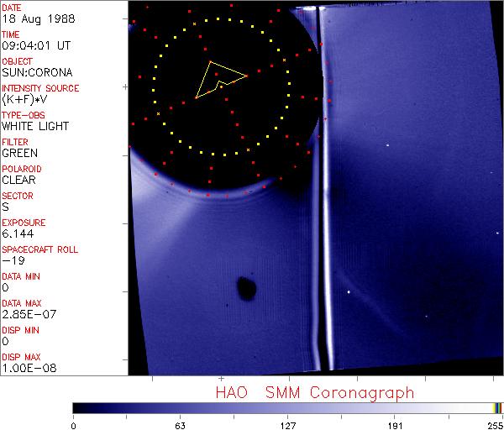This screenshot has width=504, height=430.
Task: Select the WHITE LIGHT observation type text
Action: (34, 126)
